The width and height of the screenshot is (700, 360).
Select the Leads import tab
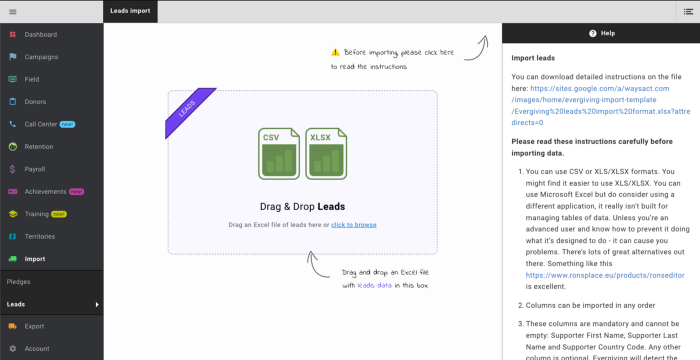(130, 11)
